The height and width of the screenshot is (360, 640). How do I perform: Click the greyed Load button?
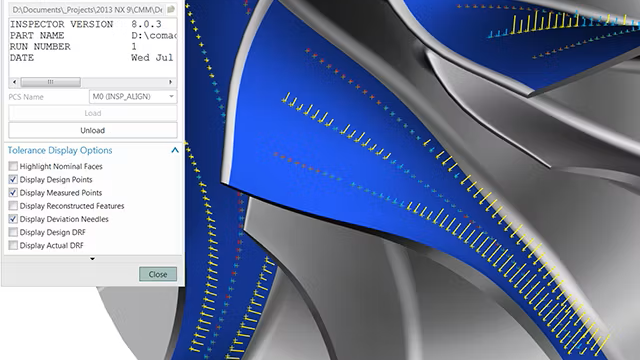click(x=93, y=113)
